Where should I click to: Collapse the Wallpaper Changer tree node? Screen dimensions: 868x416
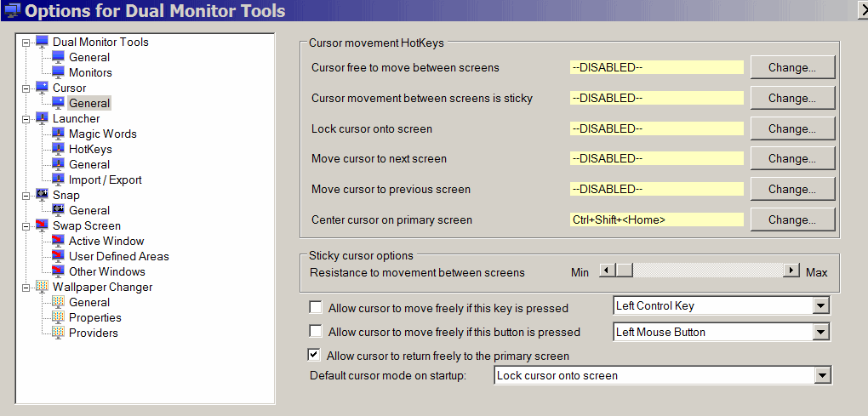click(26, 288)
